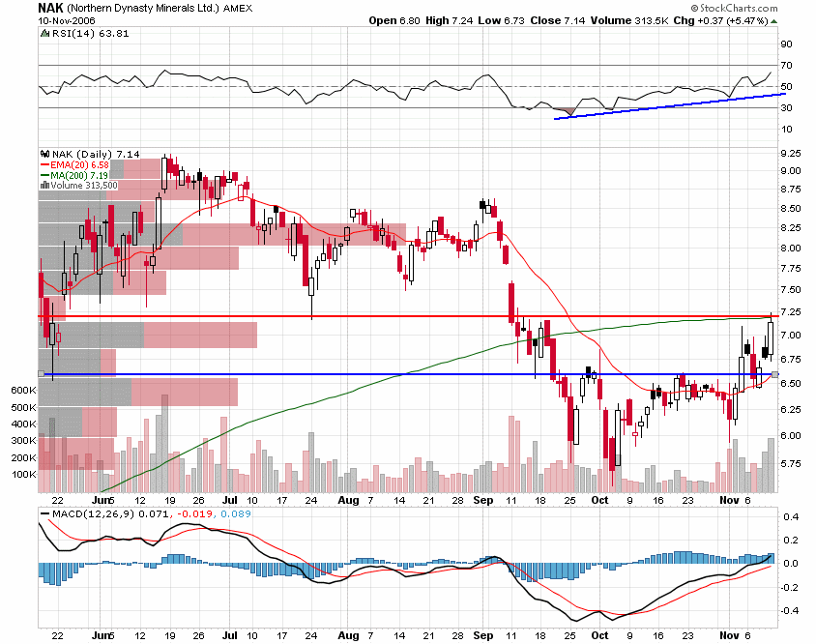Screen dimensions: 816x644
Task: Click the MACD 0.4 axis label
Action: click(791, 516)
